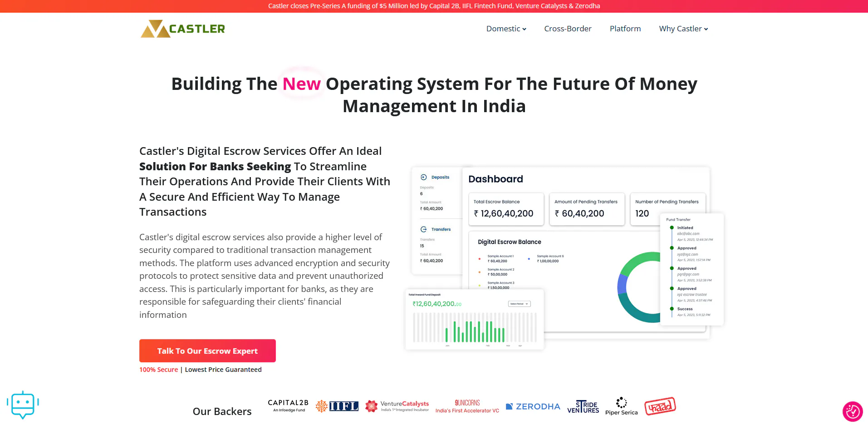This screenshot has height=425, width=868.
Task: Click the "100% Secure" text
Action: 158,370
